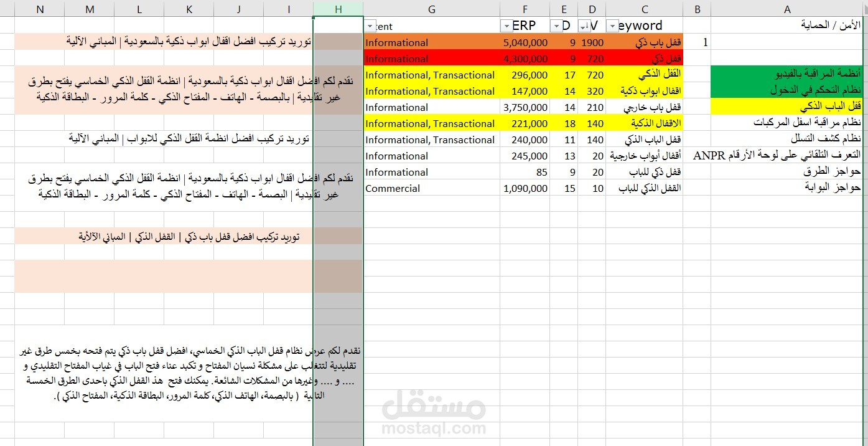The height and width of the screenshot is (446, 868).
Task: Select the green cell أنظمة المراقبة بالفيديو
Action: (x=787, y=75)
